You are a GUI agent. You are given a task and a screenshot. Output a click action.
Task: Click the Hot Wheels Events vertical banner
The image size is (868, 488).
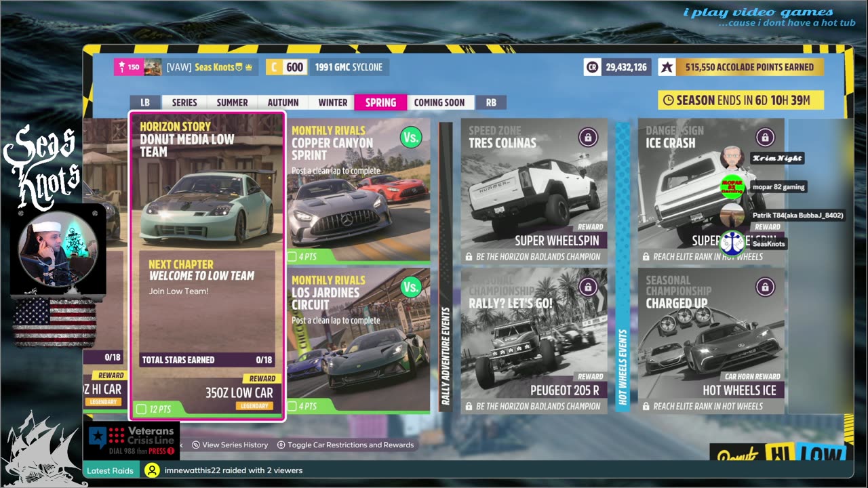(622, 266)
